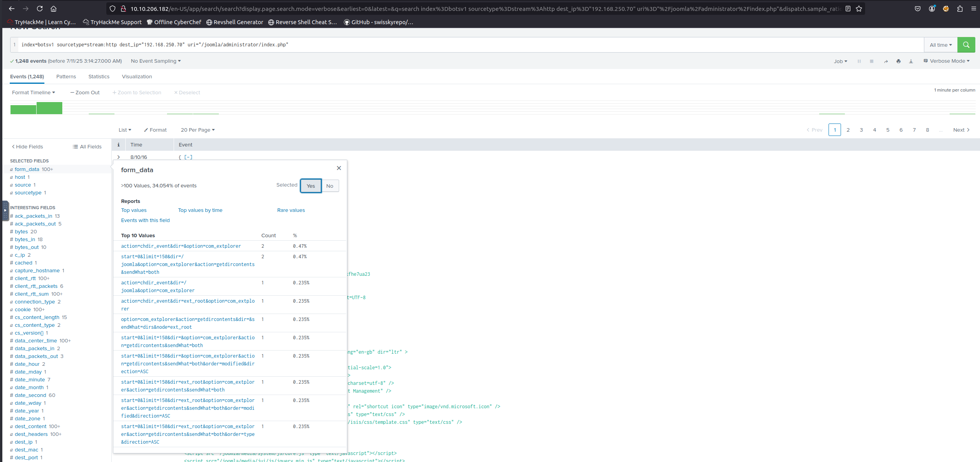Open the Format button for event list
The image size is (980, 462).
[x=155, y=130]
